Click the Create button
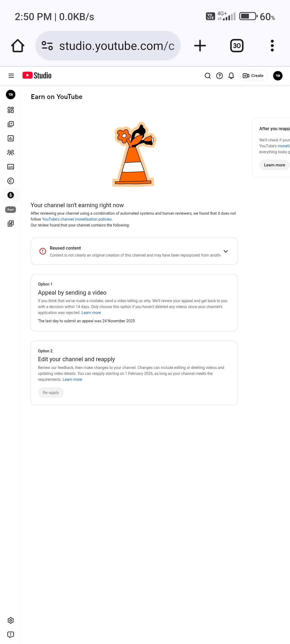The height and width of the screenshot is (644, 290). point(253,76)
